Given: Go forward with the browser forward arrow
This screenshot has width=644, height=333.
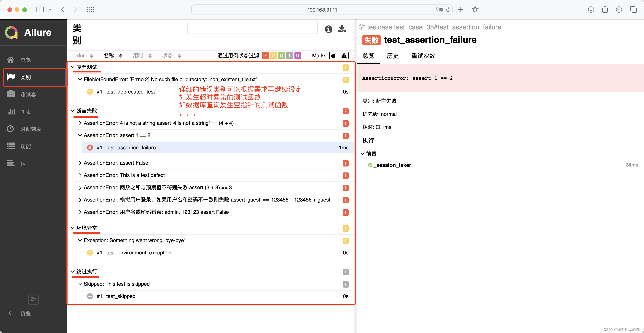Looking at the screenshot, I should click(76, 10).
